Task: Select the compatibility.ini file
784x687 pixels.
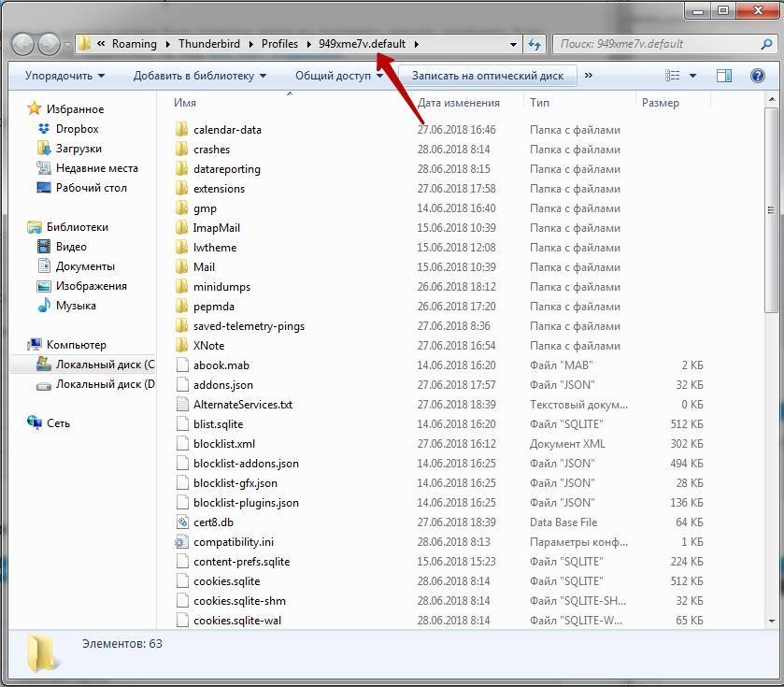Action: pos(233,542)
